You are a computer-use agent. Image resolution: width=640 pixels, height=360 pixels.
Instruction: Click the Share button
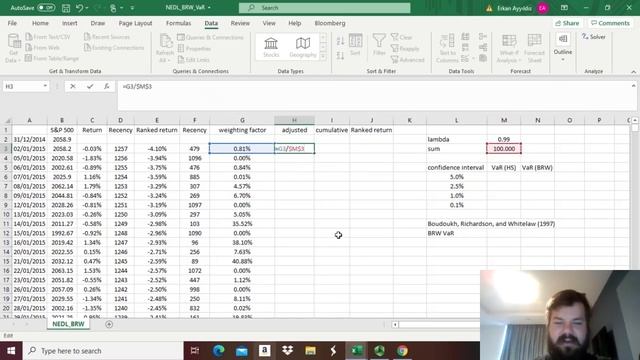point(567,23)
